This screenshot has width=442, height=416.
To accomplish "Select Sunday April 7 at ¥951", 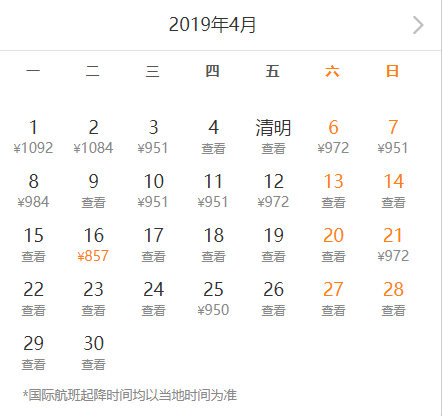I will 393,137.
